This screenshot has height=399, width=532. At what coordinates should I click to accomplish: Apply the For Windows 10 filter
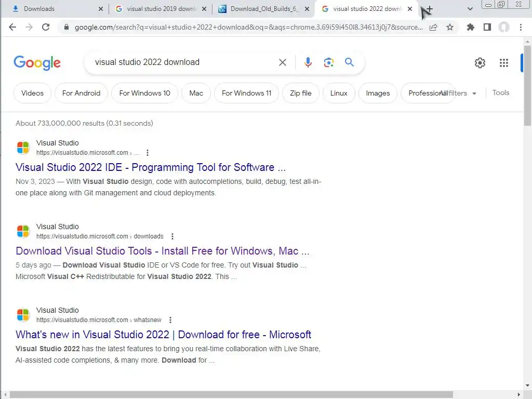pos(144,93)
